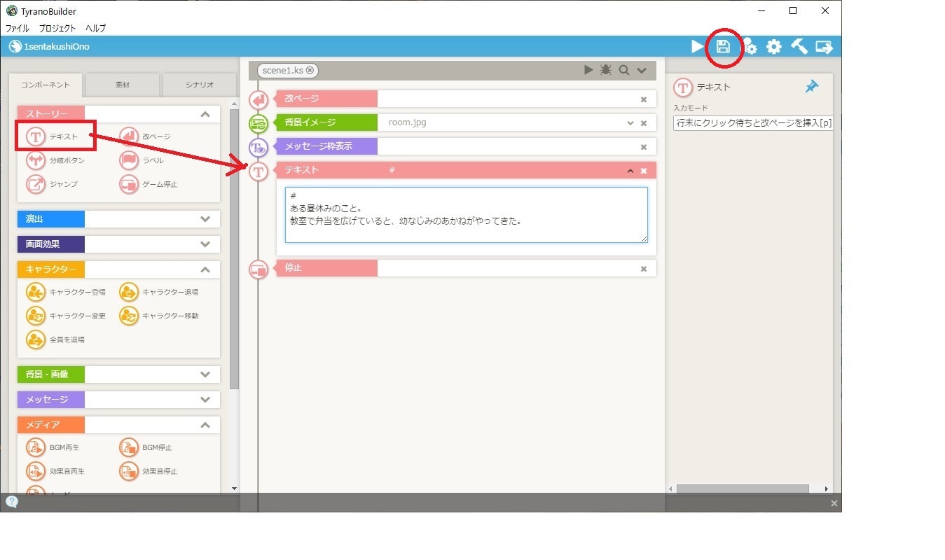Open the gear settings icon in the top bar
The image size is (945, 560).
coord(774,47)
